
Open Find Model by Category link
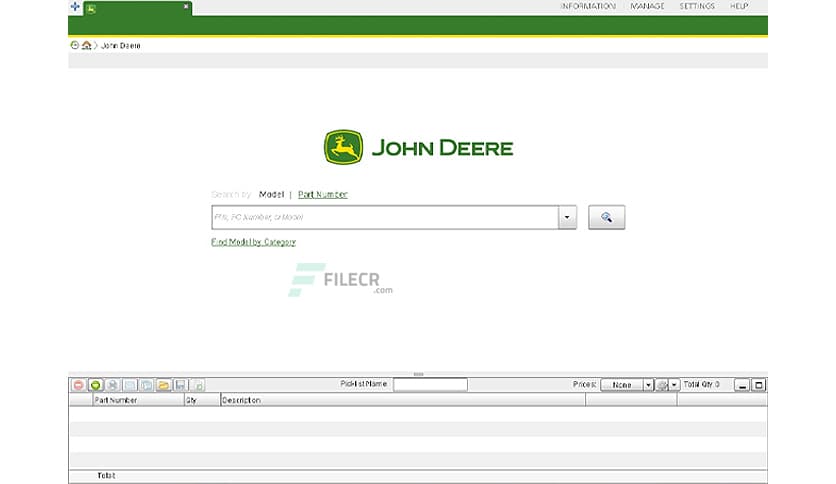tap(253, 242)
